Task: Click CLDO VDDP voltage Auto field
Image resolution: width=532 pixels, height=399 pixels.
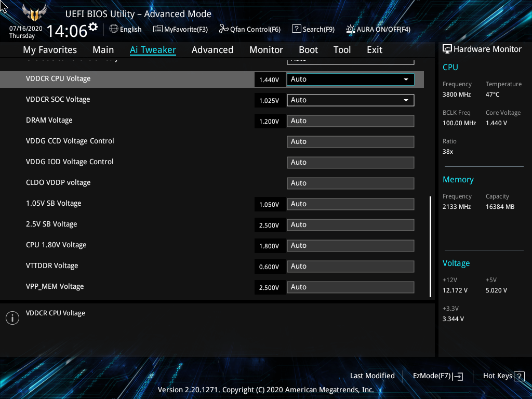Action: tap(351, 183)
